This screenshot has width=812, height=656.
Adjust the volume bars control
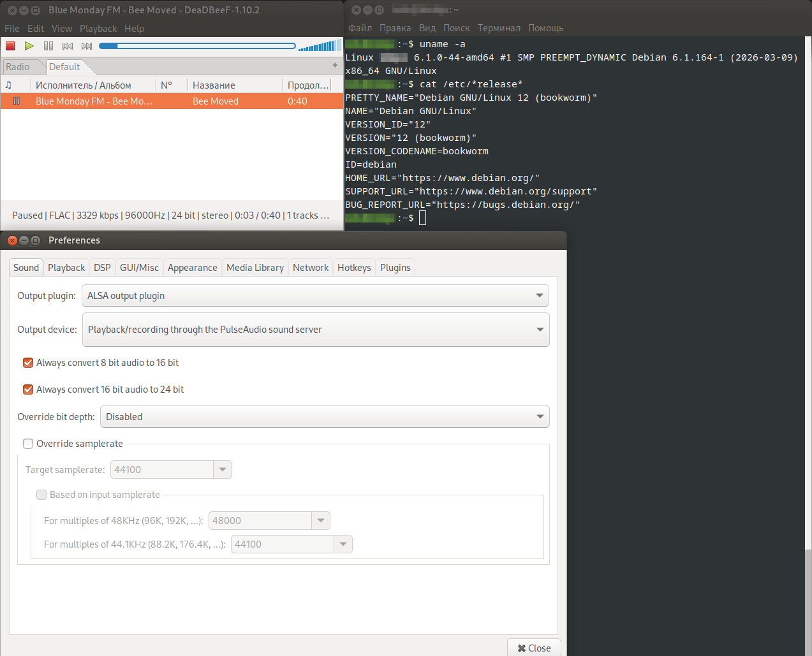coord(319,46)
